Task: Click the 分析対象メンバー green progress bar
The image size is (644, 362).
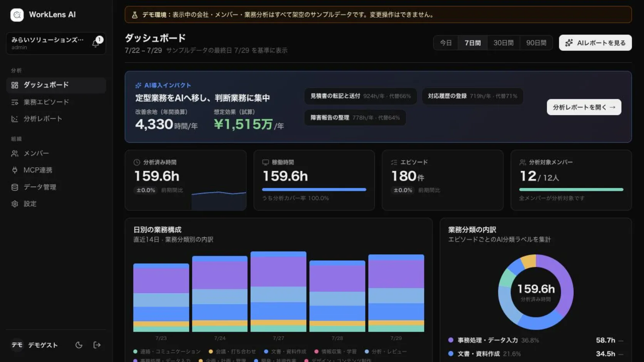Action: pyautogui.click(x=571, y=190)
